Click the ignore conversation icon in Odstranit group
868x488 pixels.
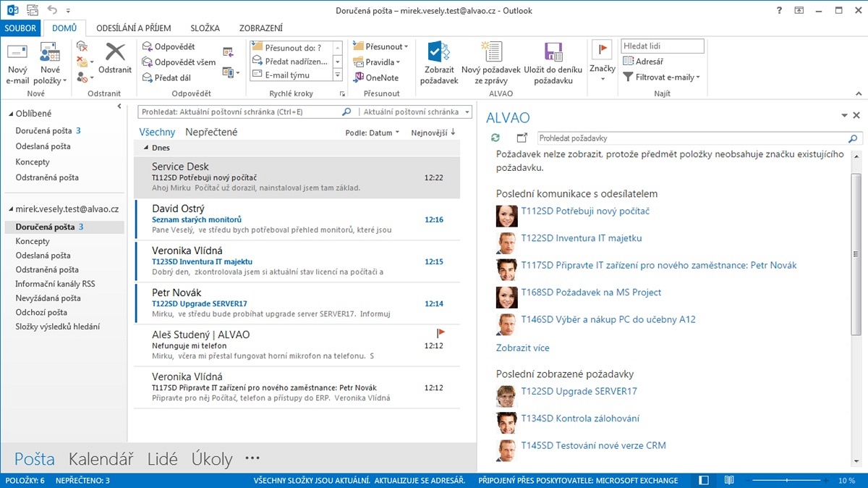tap(82, 47)
